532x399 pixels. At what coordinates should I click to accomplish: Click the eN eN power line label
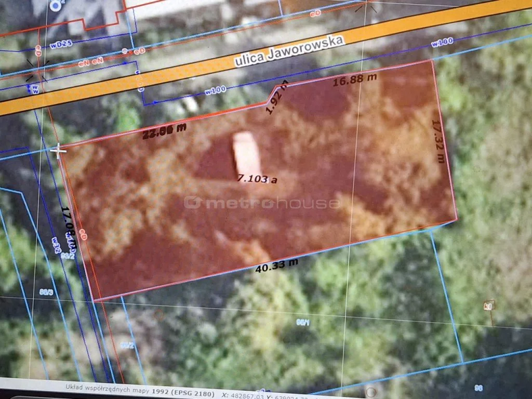pos(91,62)
